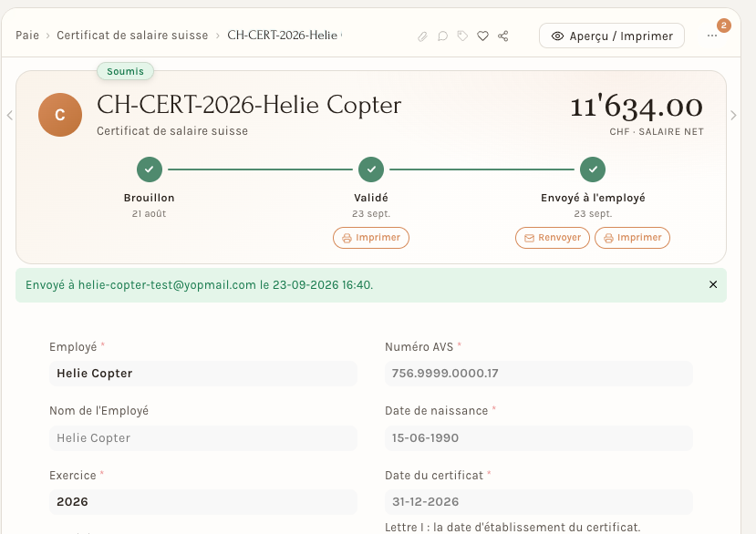Click the tag label icon

(462, 36)
